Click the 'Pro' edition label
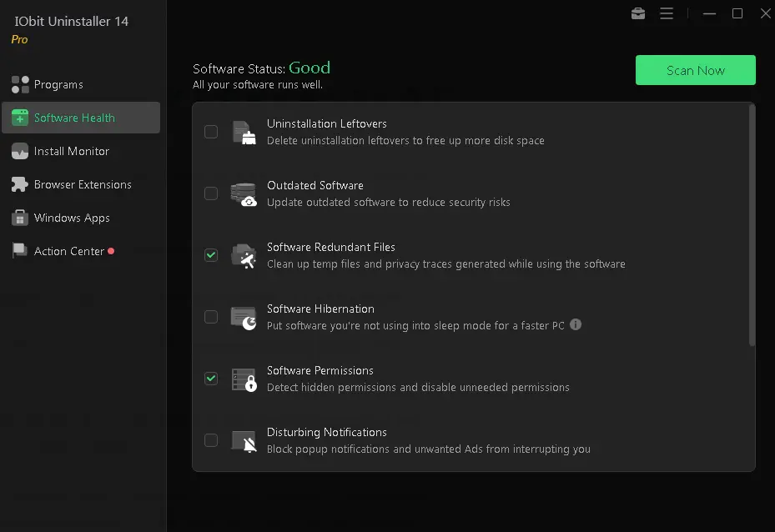Image resolution: width=775 pixels, height=532 pixels. [19, 39]
